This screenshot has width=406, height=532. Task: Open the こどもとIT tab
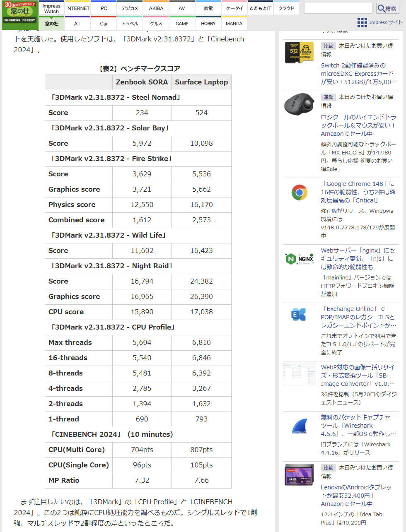click(x=261, y=8)
